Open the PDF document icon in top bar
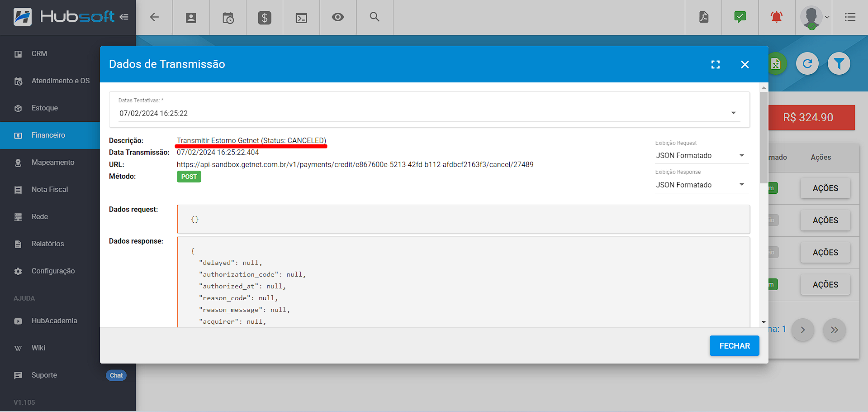Viewport: 868px width, 412px height. click(704, 17)
